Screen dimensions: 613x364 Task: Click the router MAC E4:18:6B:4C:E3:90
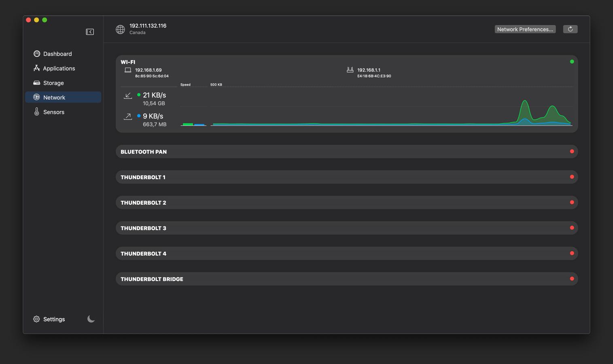[x=374, y=76]
